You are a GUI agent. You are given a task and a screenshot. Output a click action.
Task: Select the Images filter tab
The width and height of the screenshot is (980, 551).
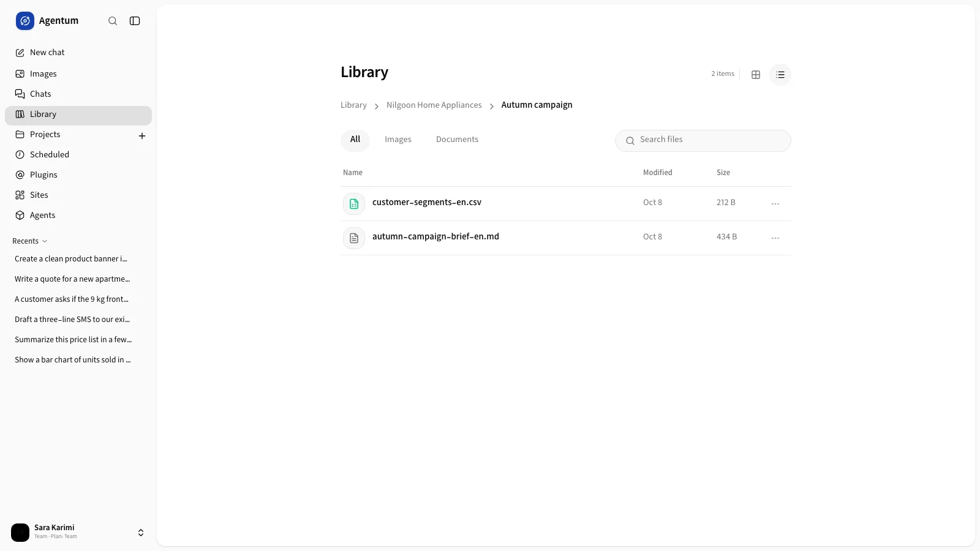click(398, 140)
